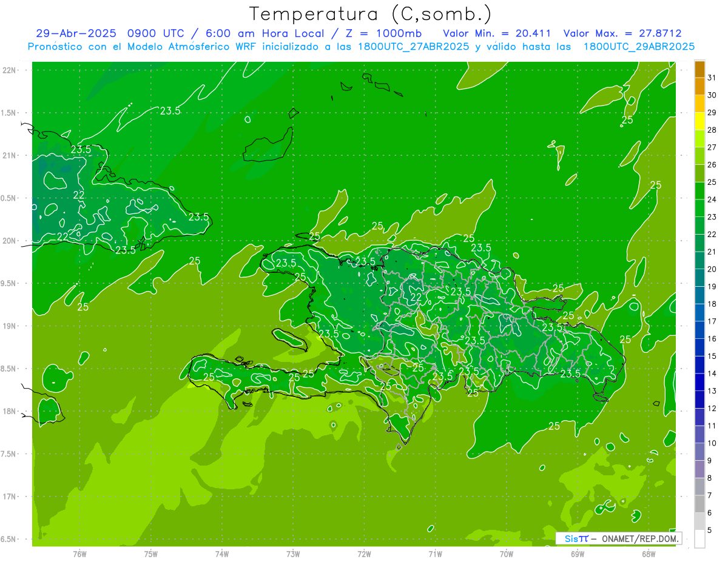728x562 pixels.
Task: Click the "72W" longitude axis label
Action: point(364,554)
